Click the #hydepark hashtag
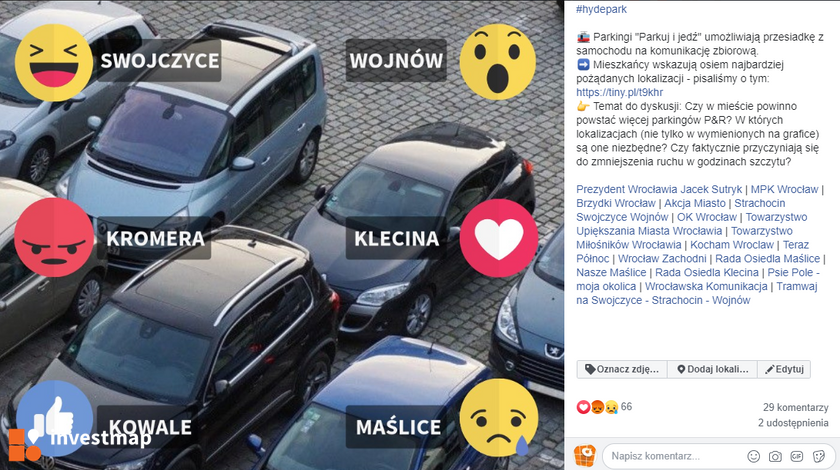This screenshot has height=470, width=840. coord(601,9)
